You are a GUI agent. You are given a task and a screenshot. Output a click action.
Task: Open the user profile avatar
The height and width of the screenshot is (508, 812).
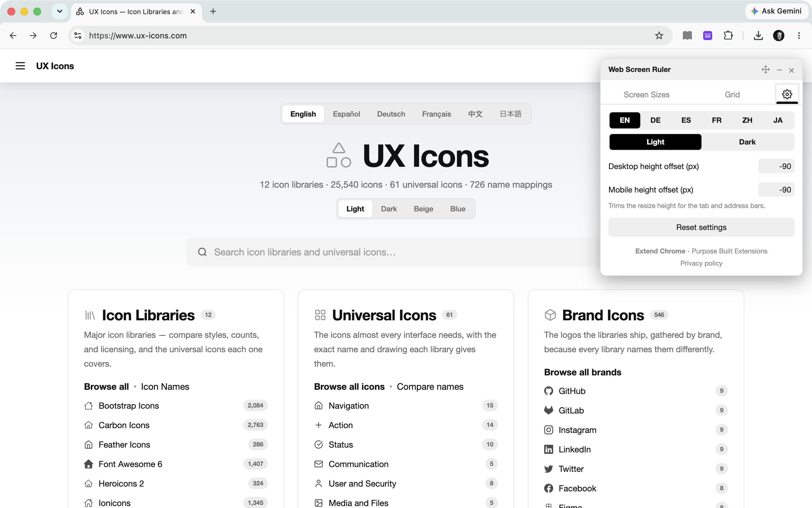pyautogui.click(x=778, y=36)
